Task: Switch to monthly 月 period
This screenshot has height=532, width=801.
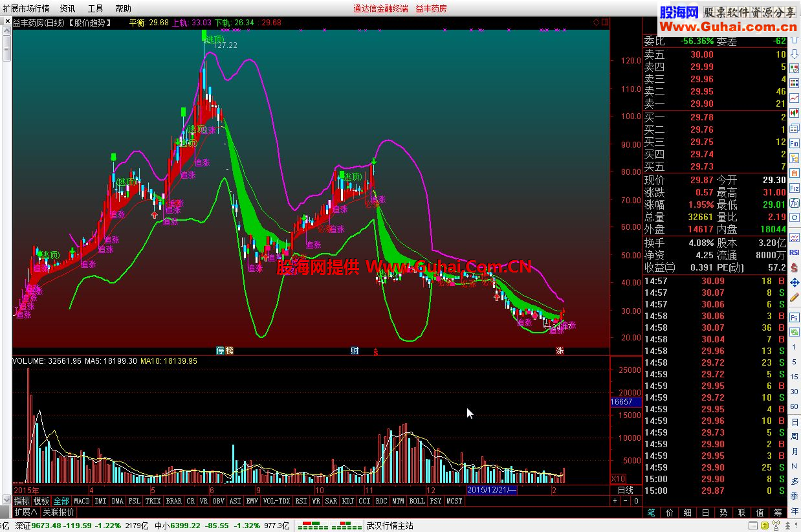Action: tap(794, 451)
